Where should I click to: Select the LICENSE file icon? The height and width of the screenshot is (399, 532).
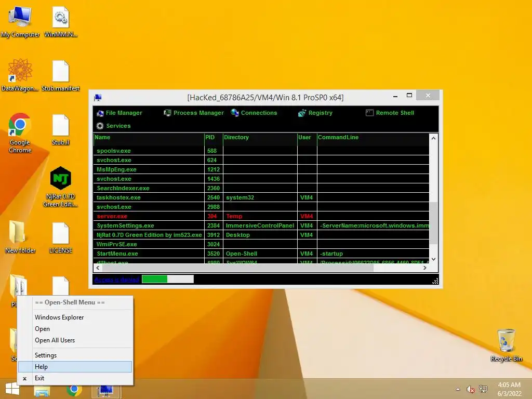[x=61, y=238]
